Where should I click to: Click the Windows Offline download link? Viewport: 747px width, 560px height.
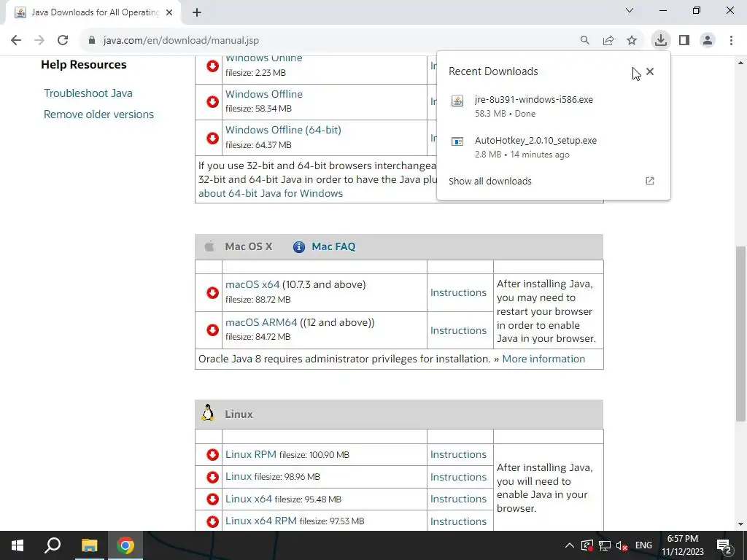pos(264,94)
